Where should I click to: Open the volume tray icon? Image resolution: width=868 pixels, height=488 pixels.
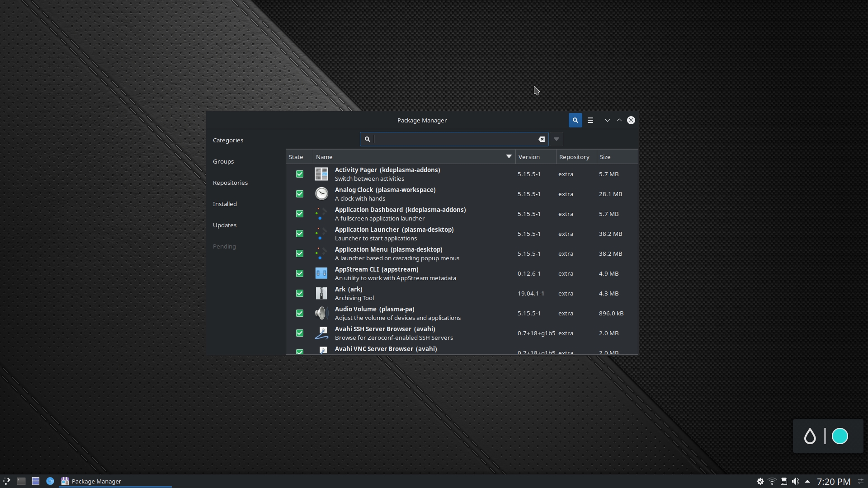[x=796, y=482]
